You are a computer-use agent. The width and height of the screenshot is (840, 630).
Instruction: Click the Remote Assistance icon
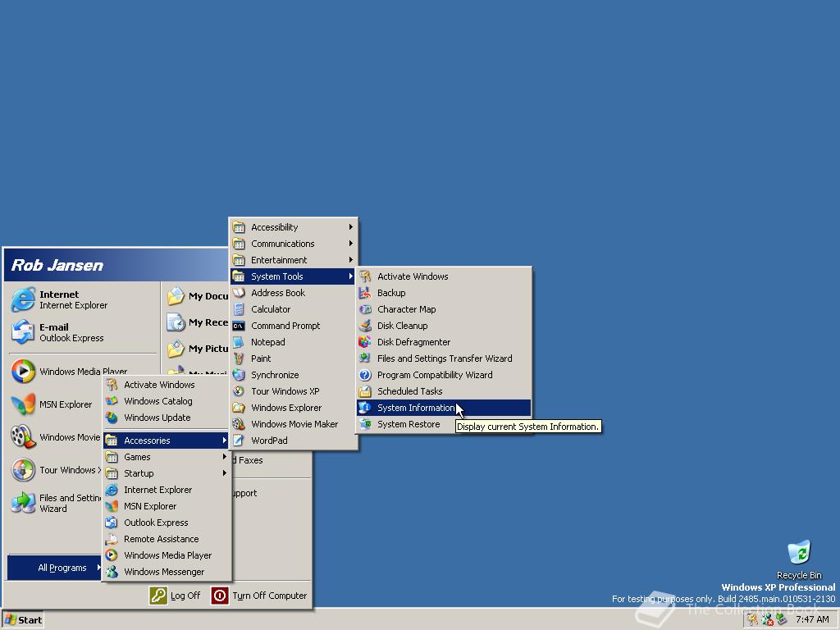[x=112, y=539]
